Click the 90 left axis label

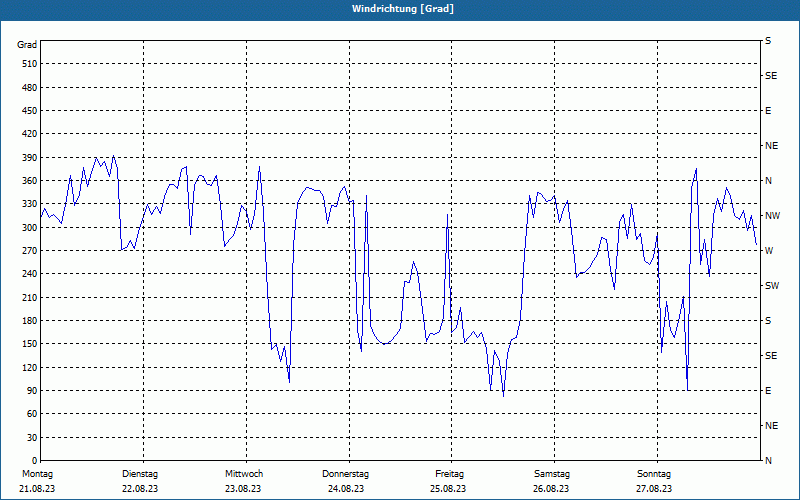32,390
